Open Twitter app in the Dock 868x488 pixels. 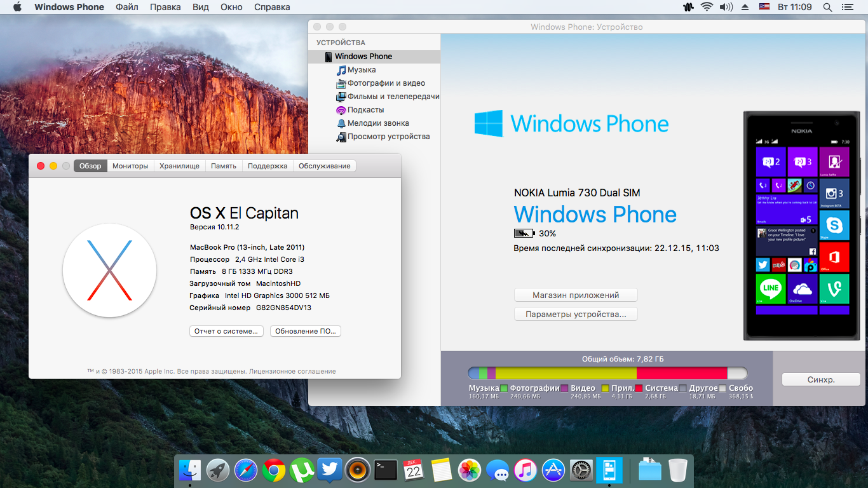[x=330, y=470]
